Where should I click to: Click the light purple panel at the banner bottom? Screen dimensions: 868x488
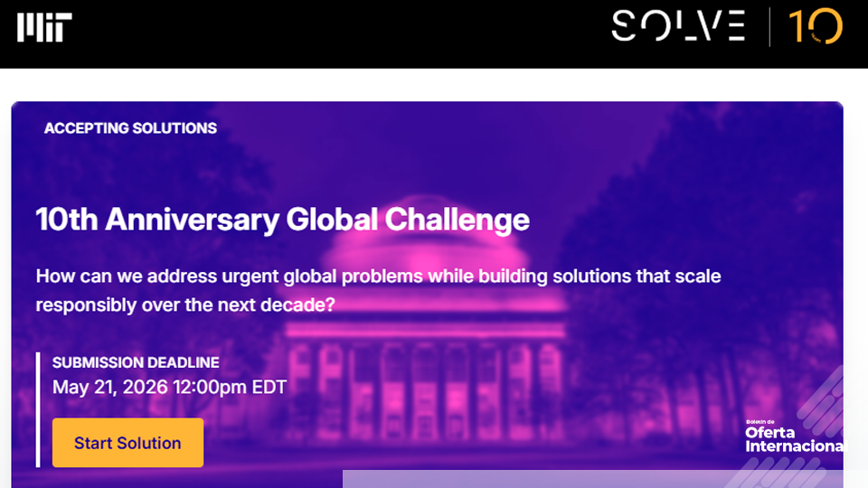pyautogui.click(x=588, y=480)
